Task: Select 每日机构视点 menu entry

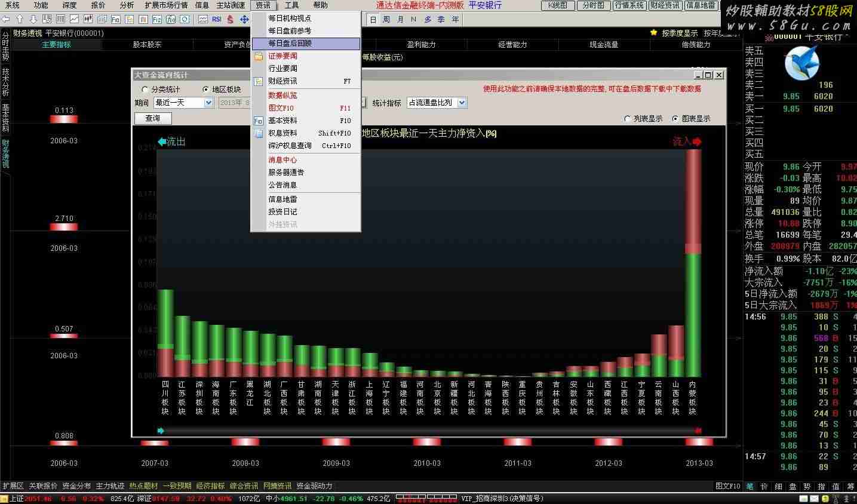Action: pyautogui.click(x=306, y=19)
